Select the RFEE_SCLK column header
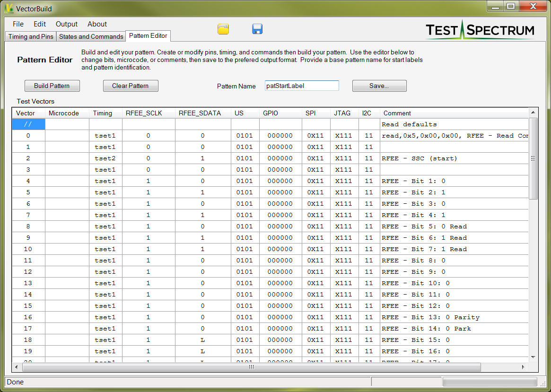The image size is (551, 392). click(148, 113)
